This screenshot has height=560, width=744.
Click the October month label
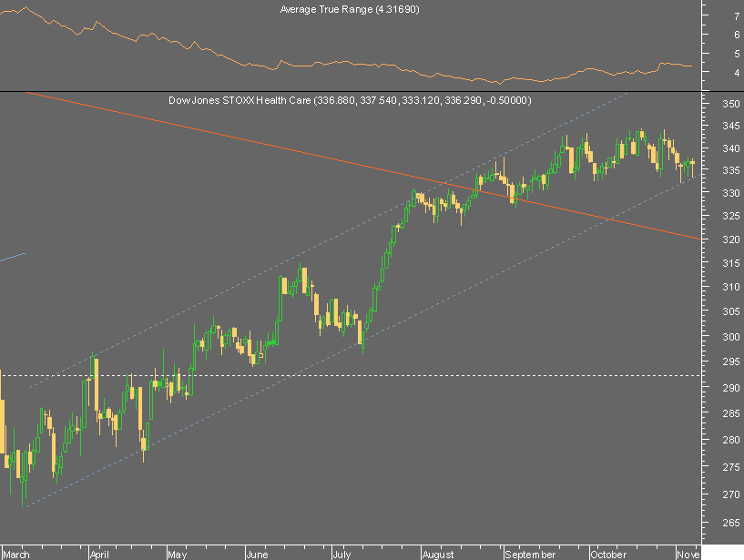pyautogui.click(x=608, y=555)
